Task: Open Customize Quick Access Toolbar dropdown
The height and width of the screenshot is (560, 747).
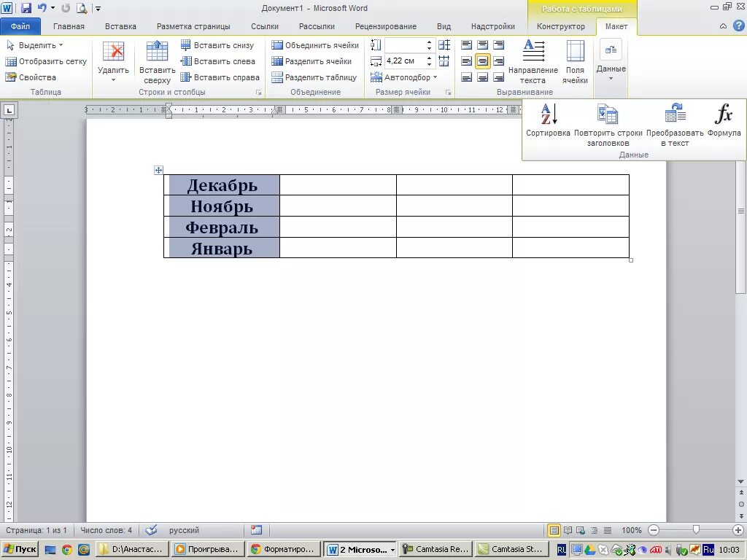Action: pos(98,8)
